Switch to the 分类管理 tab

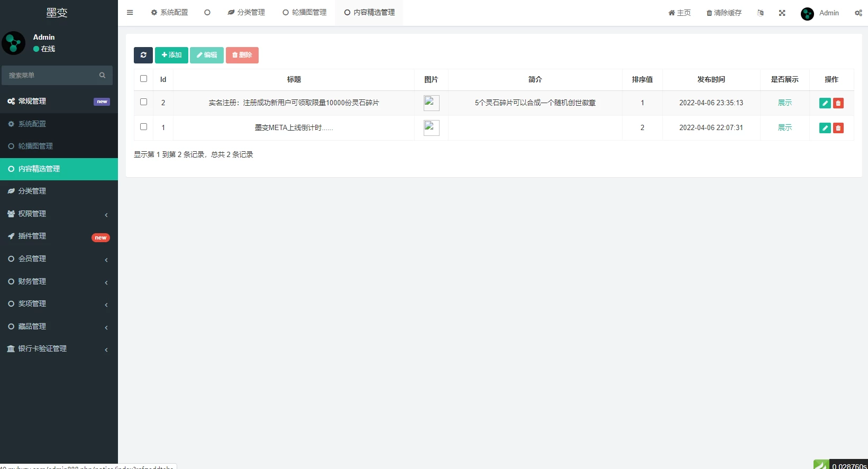click(246, 13)
